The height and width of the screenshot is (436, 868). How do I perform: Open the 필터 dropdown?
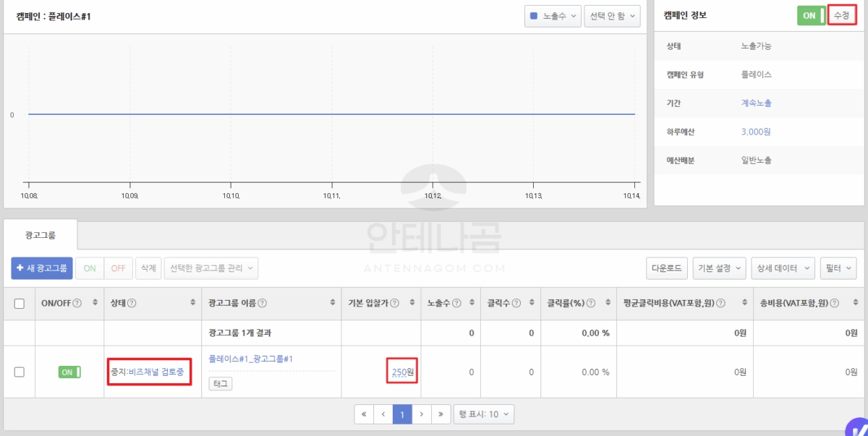[x=838, y=268]
